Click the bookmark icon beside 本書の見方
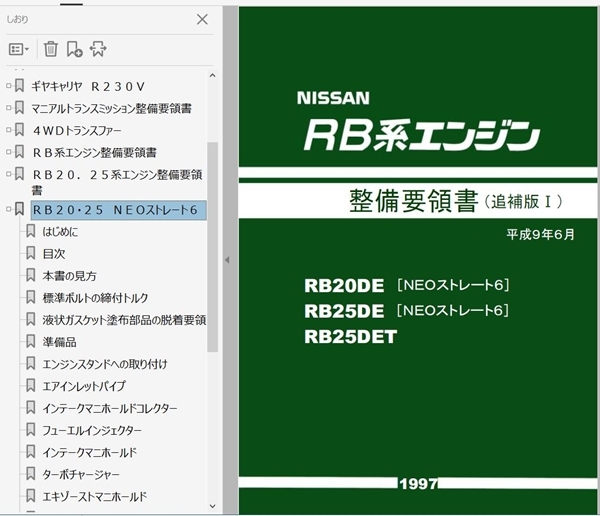600x516 pixels. 31,275
